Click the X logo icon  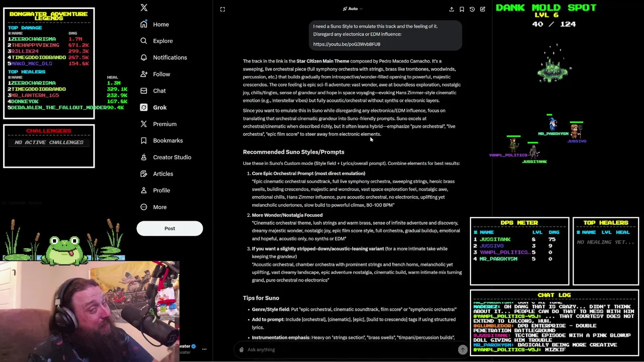(144, 8)
